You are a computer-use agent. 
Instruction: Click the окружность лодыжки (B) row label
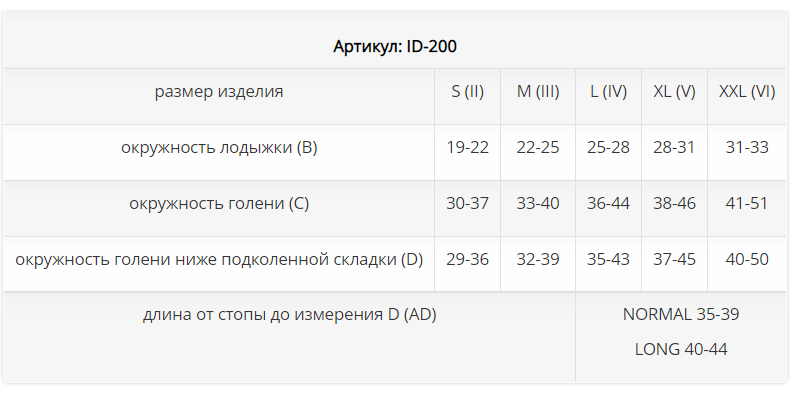(219, 147)
